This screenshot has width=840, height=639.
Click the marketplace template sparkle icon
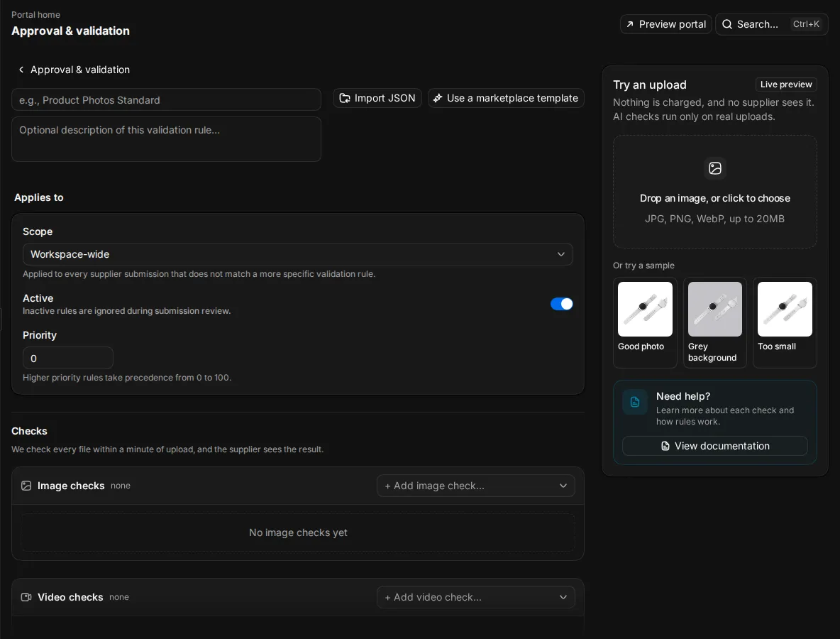click(438, 98)
